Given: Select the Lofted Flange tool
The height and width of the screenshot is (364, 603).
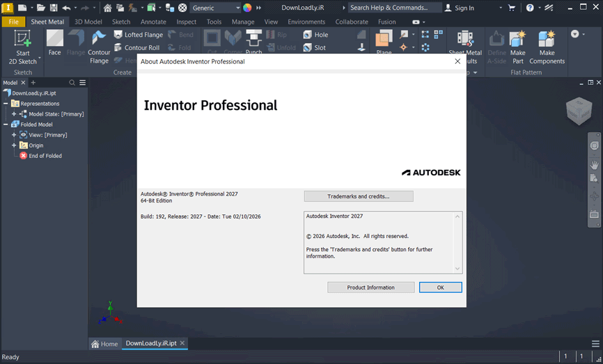Looking at the screenshot, I should coord(139,35).
